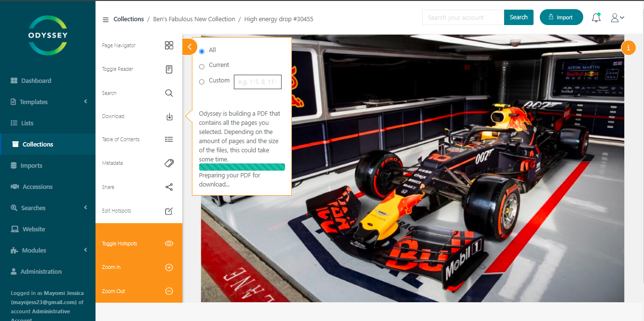Collapse the viewer panel with orange chevron
Viewport: 644px width, 321px height.
point(190,47)
